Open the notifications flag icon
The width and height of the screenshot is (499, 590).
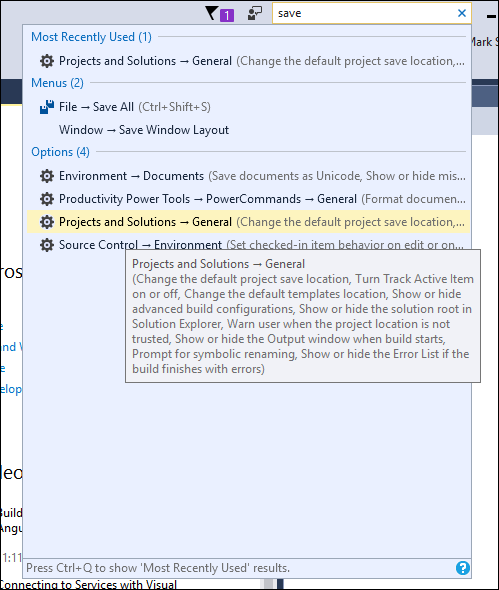[212, 13]
